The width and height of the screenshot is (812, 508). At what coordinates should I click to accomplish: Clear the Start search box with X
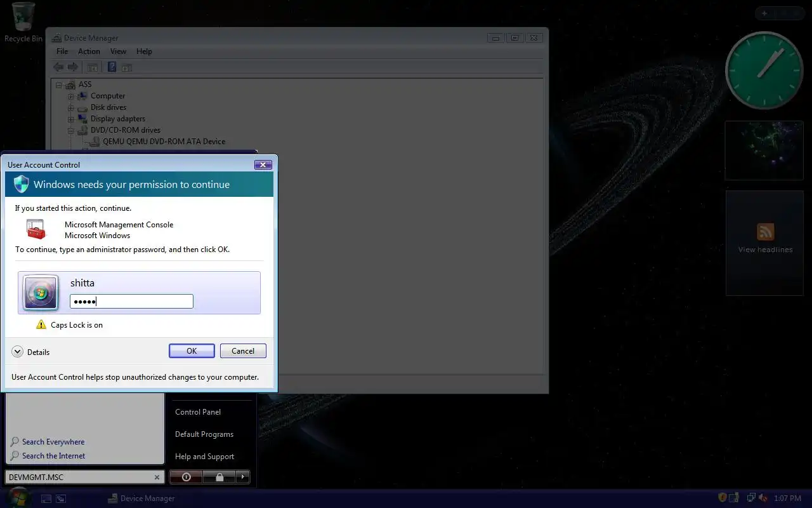(157, 478)
